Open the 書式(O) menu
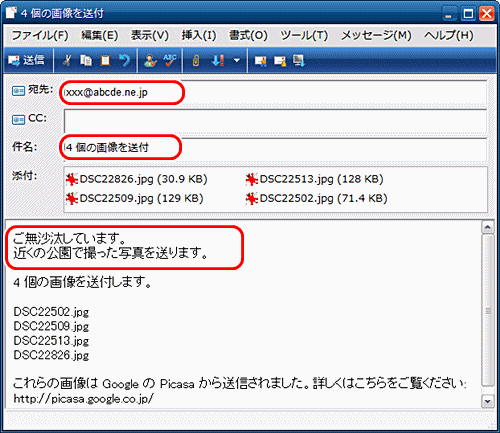 (248, 35)
